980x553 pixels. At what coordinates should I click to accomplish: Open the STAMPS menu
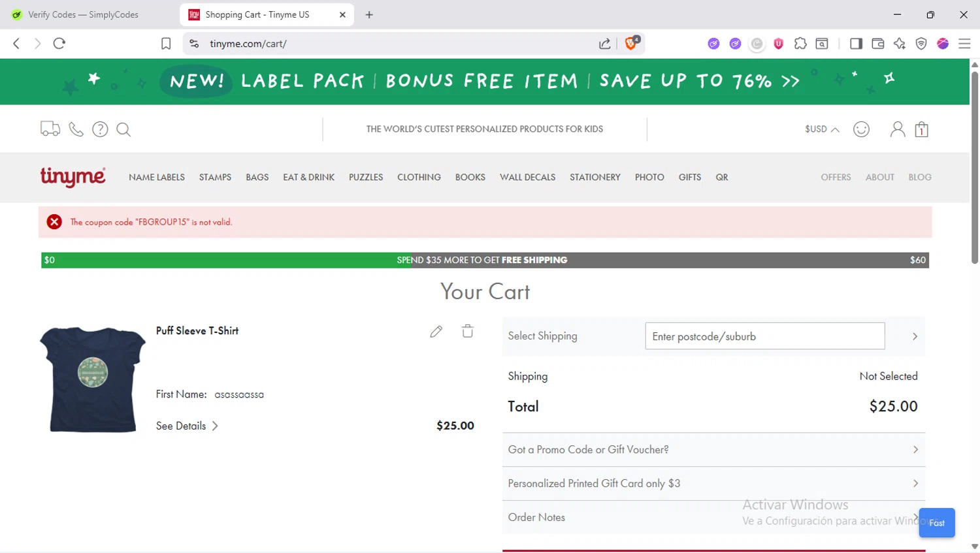215,178
